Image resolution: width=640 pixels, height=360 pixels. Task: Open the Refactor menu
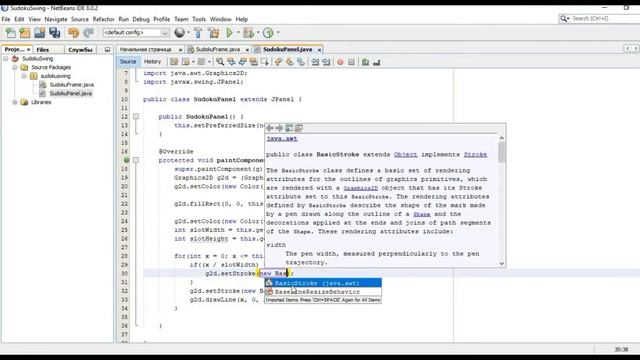coord(103,19)
